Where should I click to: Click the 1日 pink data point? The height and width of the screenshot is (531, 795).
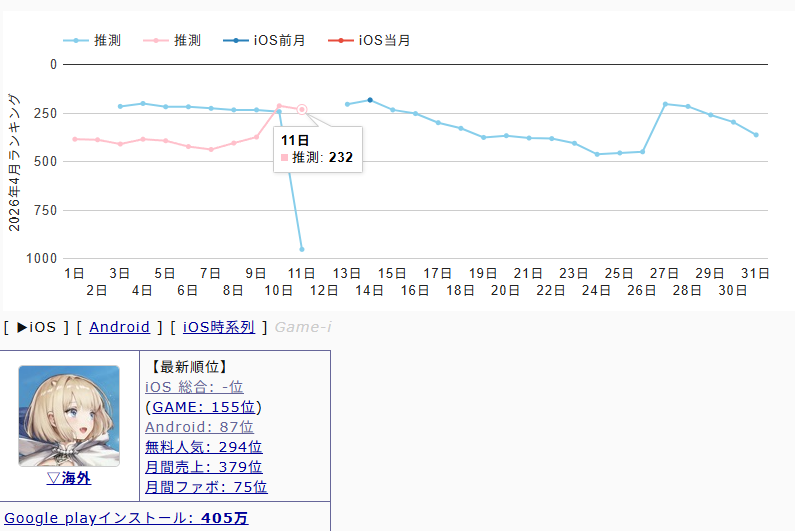coord(75,139)
